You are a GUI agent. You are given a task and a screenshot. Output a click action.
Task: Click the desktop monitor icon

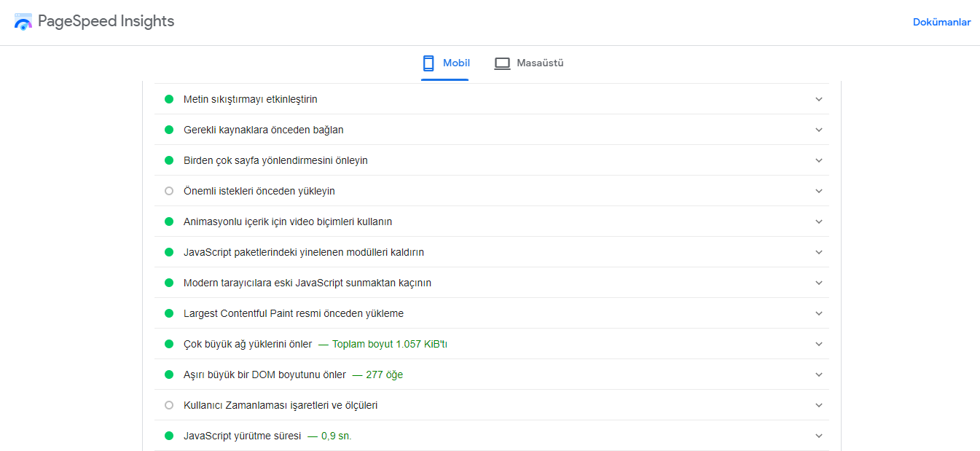click(502, 63)
